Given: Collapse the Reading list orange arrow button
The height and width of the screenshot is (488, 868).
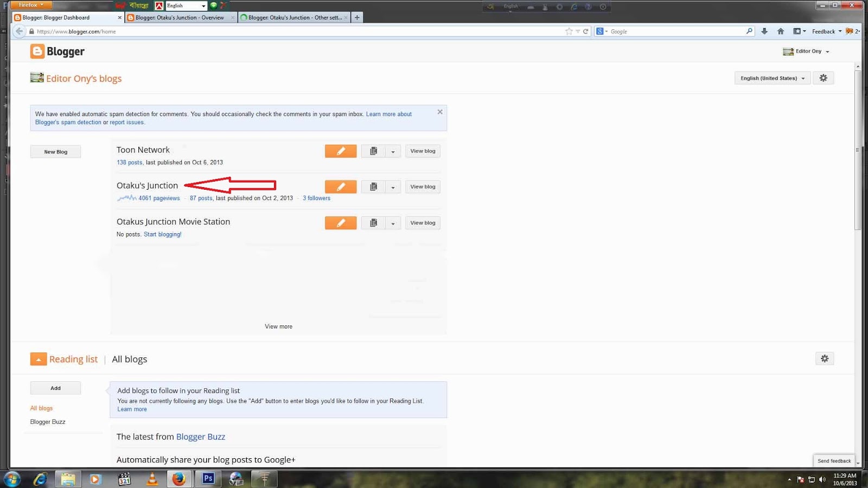Looking at the screenshot, I should click(39, 359).
